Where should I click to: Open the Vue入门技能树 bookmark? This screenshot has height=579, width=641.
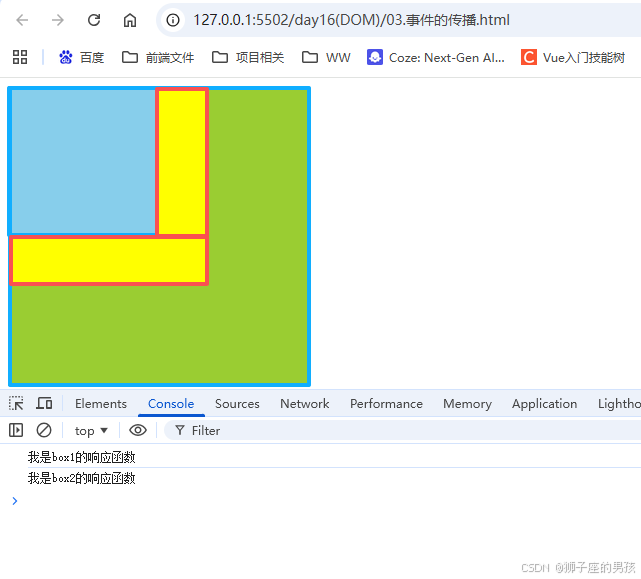pyautogui.click(x=573, y=57)
